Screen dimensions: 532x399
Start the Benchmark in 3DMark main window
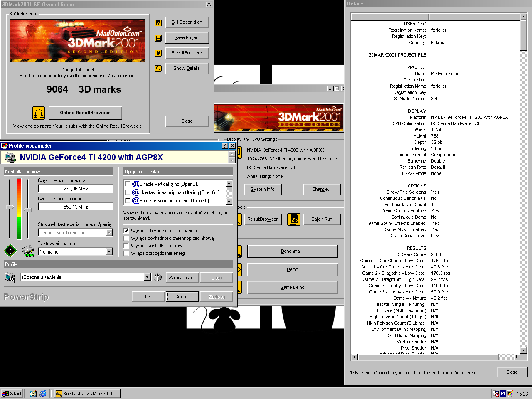coord(293,251)
